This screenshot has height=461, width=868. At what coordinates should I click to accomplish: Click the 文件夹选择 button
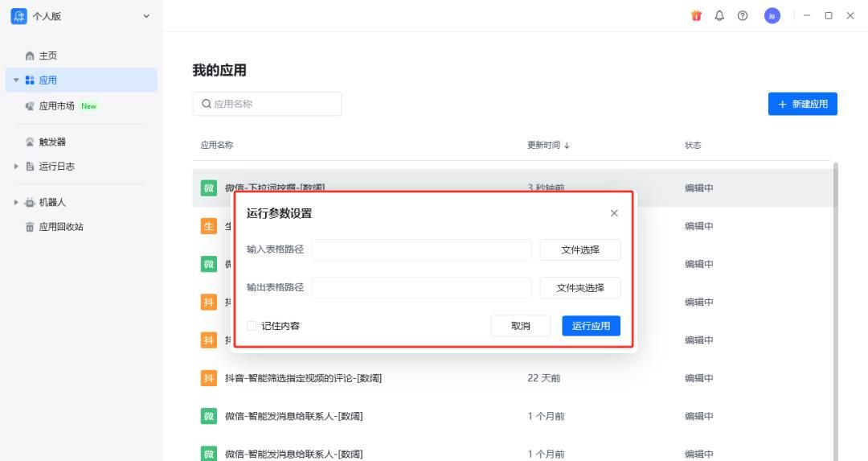580,288
